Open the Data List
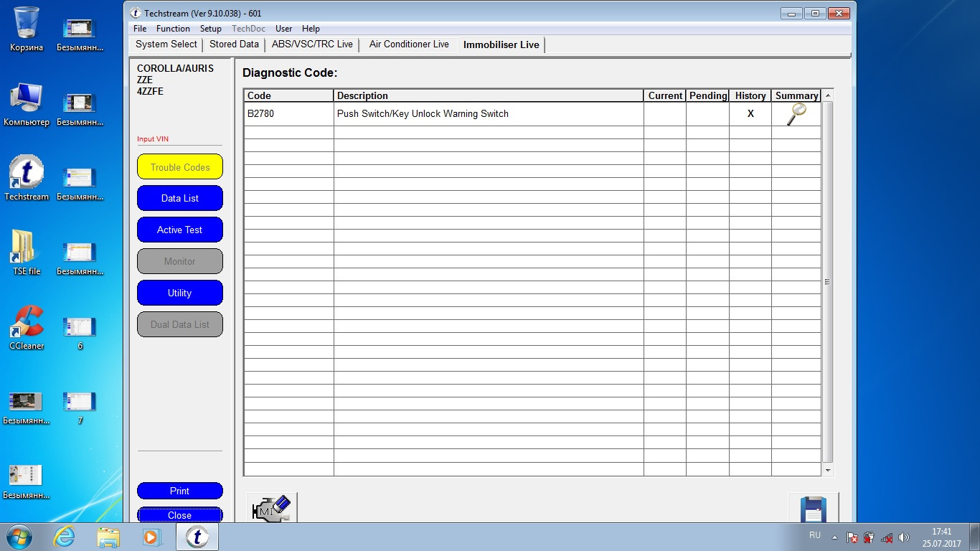The image size is (980, 551). click(x=180, y=198)
